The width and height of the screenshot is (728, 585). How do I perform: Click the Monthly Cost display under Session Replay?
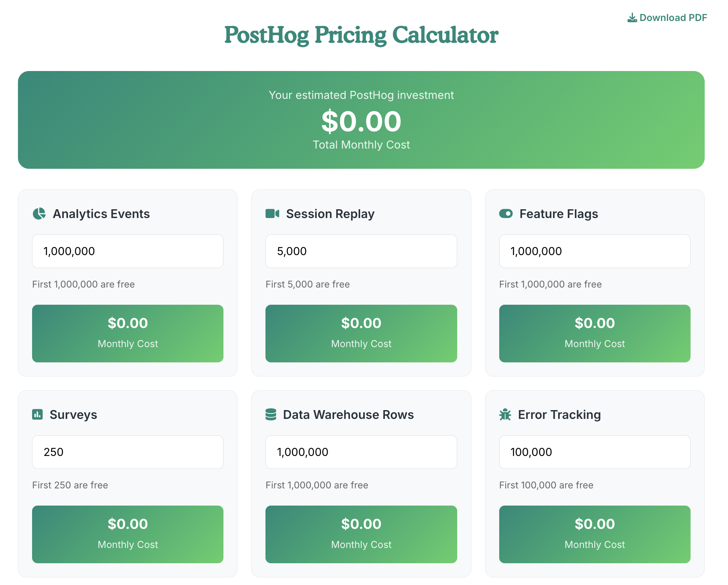361,333
